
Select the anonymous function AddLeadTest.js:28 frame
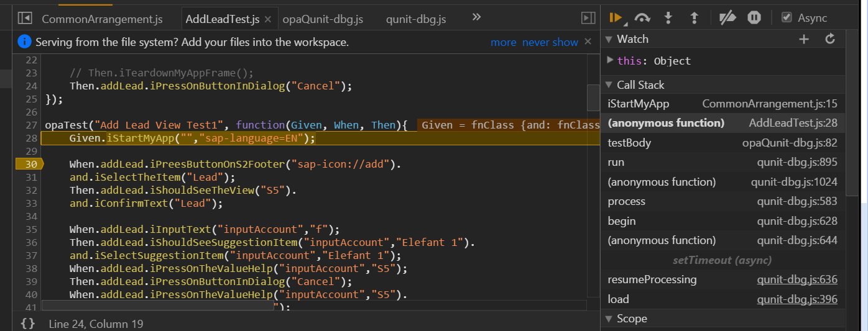click(x=723, y=123)
